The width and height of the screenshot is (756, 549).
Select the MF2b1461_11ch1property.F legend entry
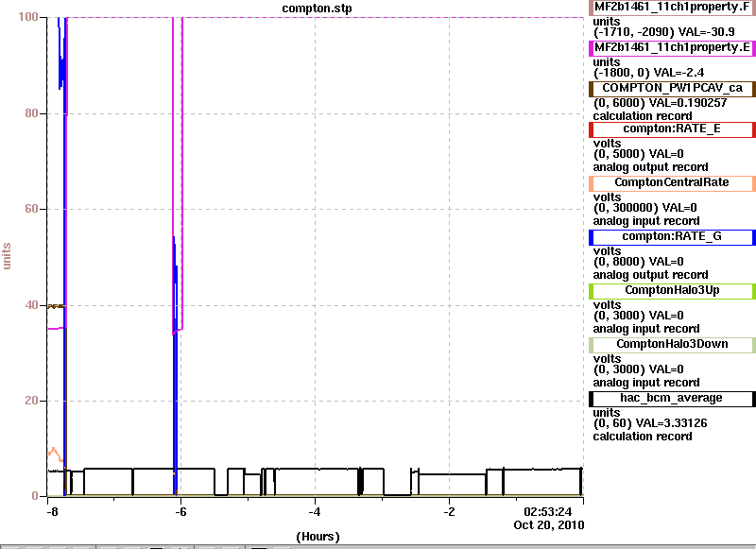point(672,8)
